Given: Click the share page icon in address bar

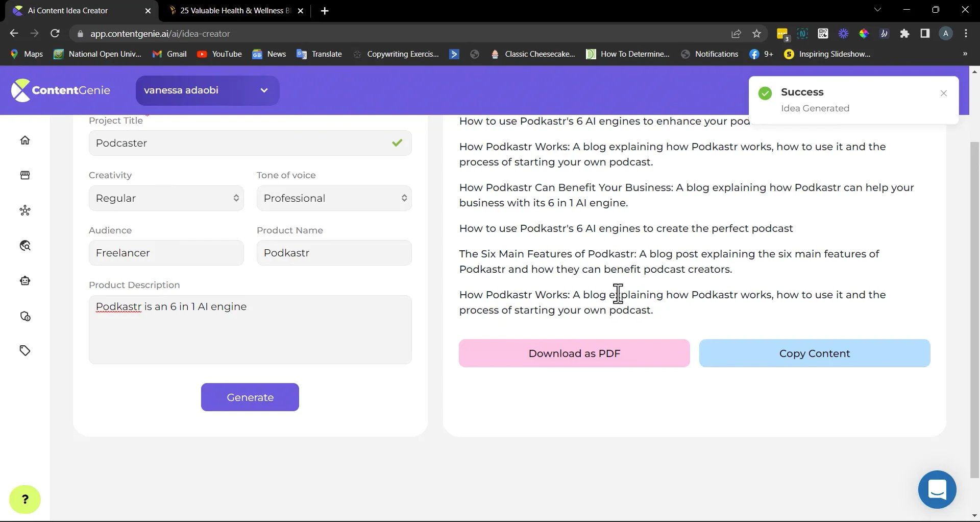Looking at the screenshot, I should coord(736,34).
